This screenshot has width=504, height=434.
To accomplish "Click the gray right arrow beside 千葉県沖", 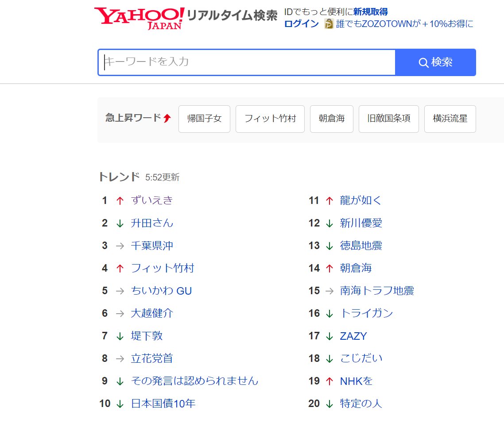I will [120, 246].
